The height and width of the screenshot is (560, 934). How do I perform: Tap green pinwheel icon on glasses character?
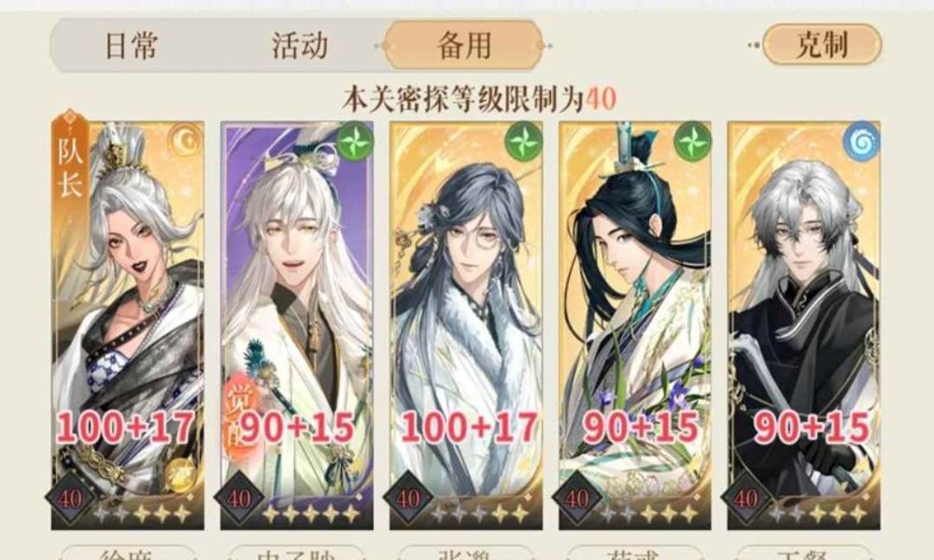[524, 142]
